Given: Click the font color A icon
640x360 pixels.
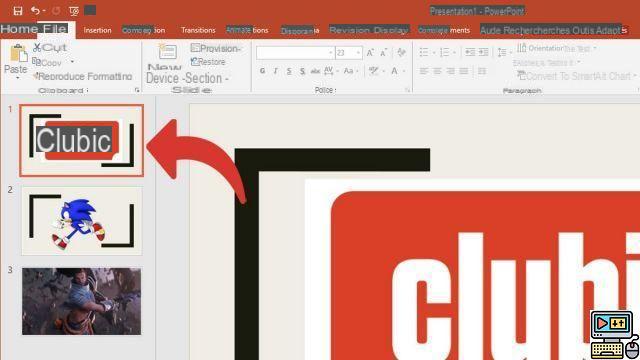Looking at the screenshot, I should tap(394, 71).
